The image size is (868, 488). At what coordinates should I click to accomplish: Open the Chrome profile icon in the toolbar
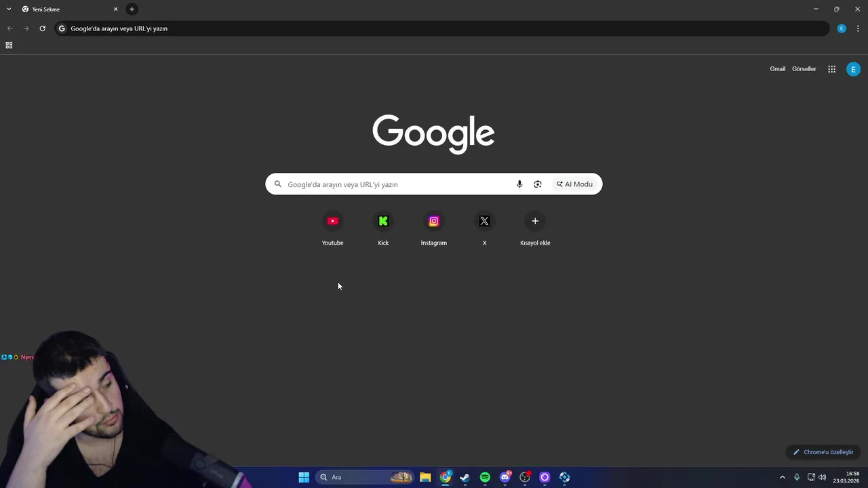pos(842,28)
